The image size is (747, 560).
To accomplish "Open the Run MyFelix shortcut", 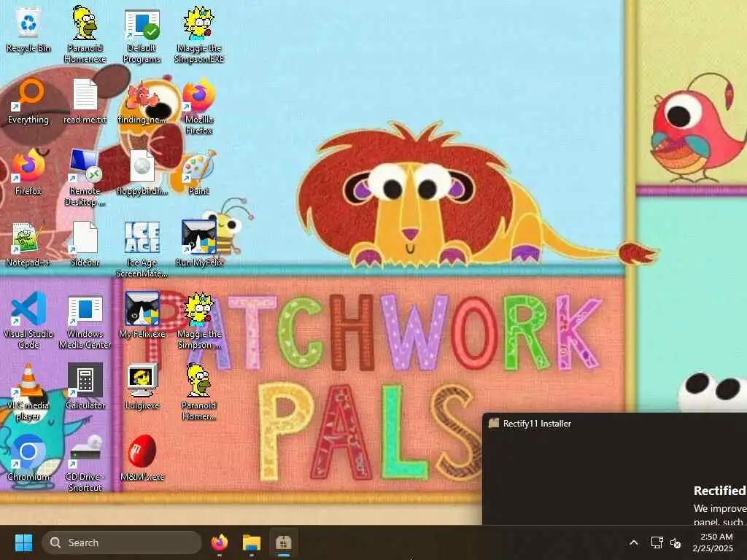I will click(x=199, y=244).
